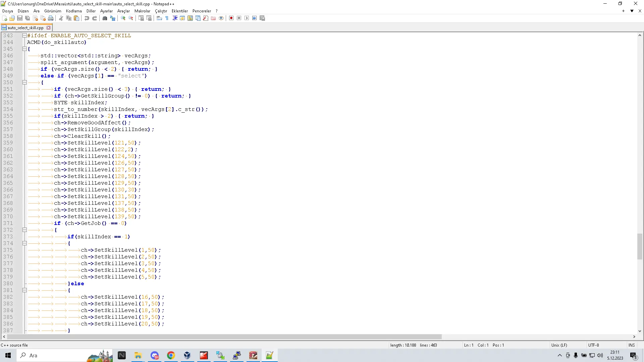644x362 pixels.
Task: Click synchronize vertical scrolling icon
Action: coord(141,18)
